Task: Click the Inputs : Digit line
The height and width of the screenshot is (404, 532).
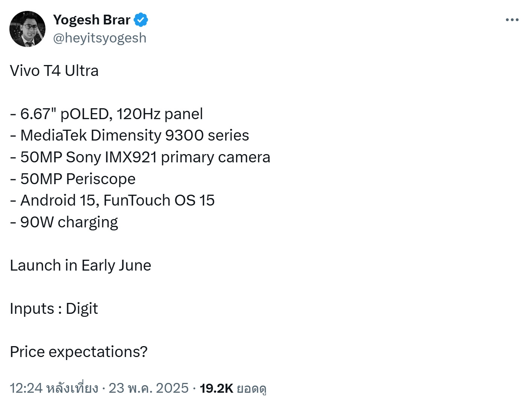Action: click(x=54, y=309)
